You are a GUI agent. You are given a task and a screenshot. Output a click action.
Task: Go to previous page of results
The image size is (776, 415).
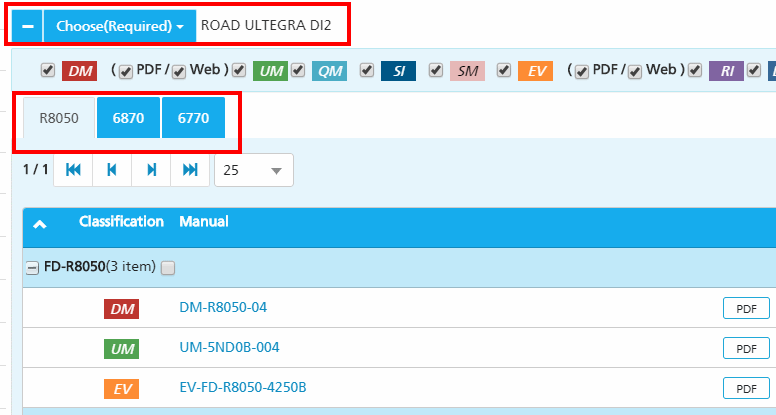(x=112, y=170)
